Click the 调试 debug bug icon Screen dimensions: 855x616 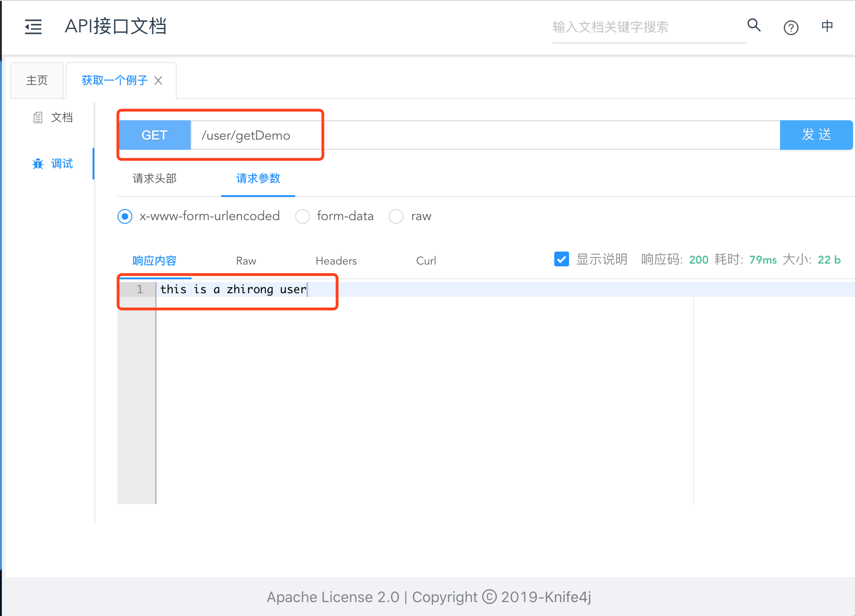point(38,164)
